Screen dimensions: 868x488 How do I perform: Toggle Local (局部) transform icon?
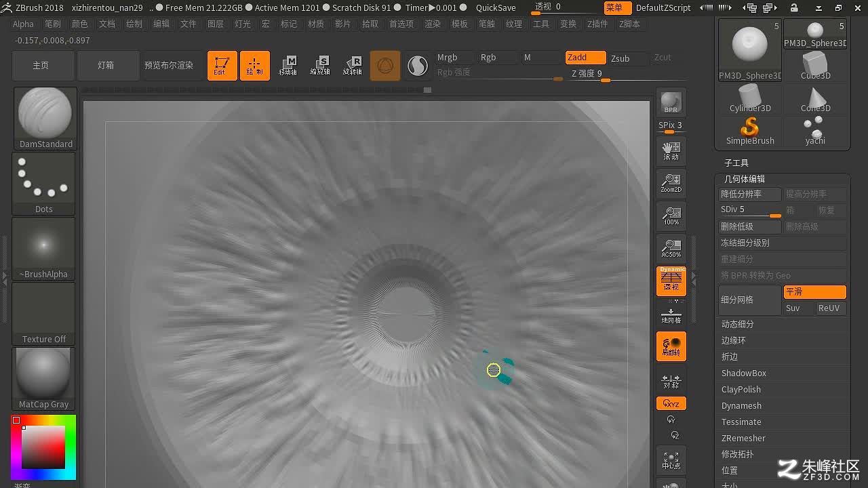[x=671, y=346]
